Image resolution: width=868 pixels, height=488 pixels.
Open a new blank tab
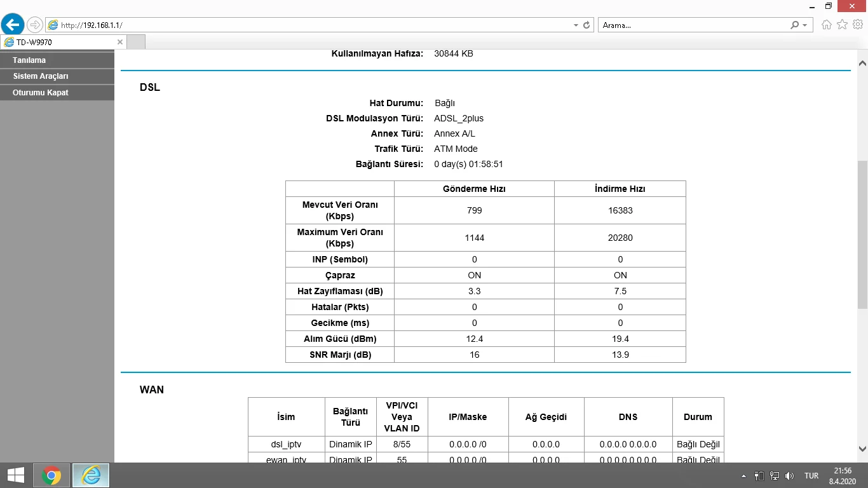click(136, 42)
